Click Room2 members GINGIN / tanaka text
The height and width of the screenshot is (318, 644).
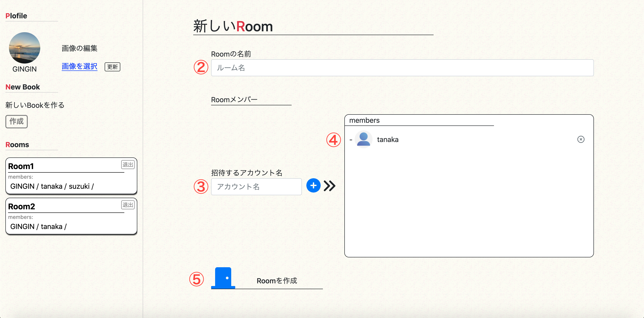click(x=38, y=227)
